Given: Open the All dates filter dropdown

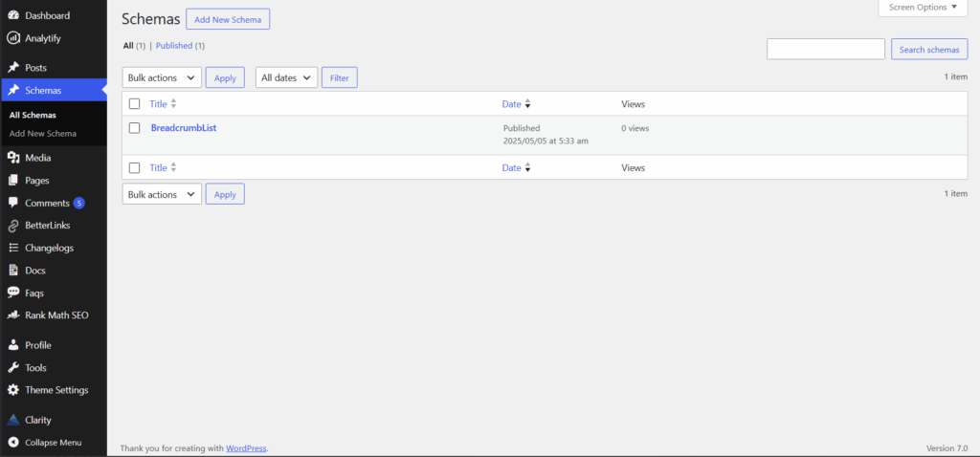Looking at the screenshot, I should point(287,78).
